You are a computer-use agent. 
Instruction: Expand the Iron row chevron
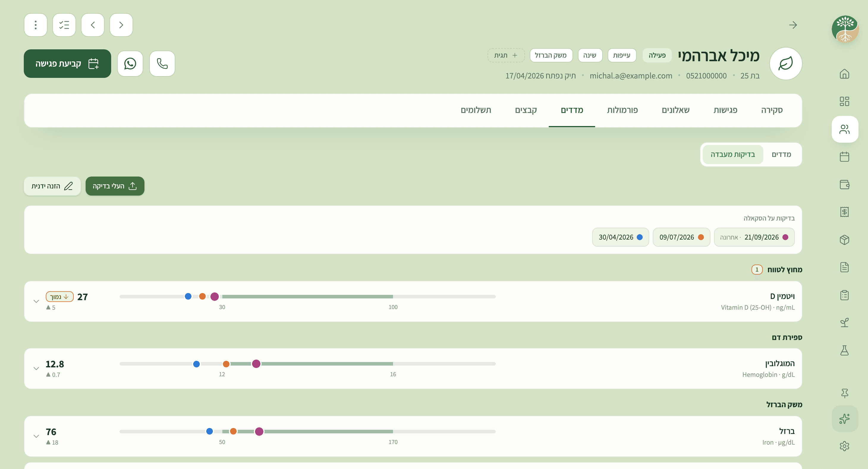coord(36,436)
